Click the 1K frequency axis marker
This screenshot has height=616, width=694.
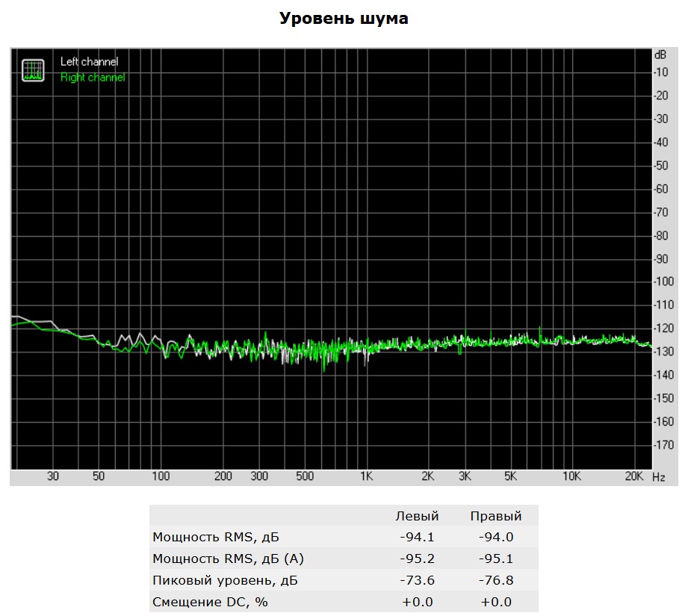366,476
